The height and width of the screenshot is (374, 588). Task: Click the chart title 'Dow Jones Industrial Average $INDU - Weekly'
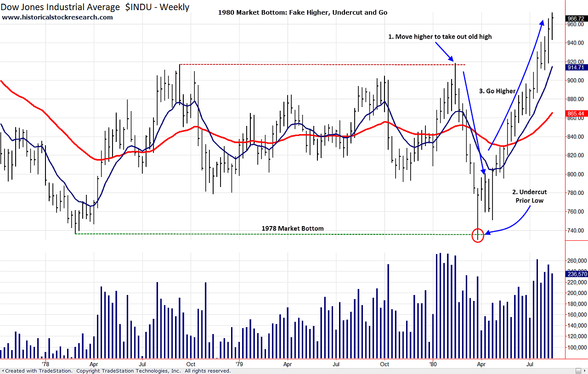click(x=95, y=7)
